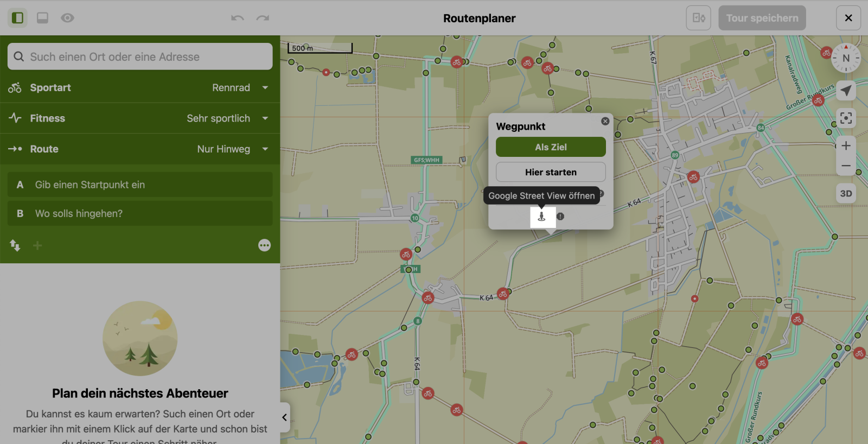Close the Wegpunkt popup
This screenshot has height=444, width=868.
(605, 121)
